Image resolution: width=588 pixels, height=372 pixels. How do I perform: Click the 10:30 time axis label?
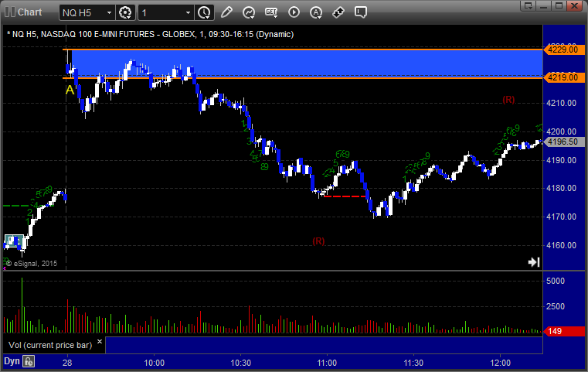[x=241, y=363]
